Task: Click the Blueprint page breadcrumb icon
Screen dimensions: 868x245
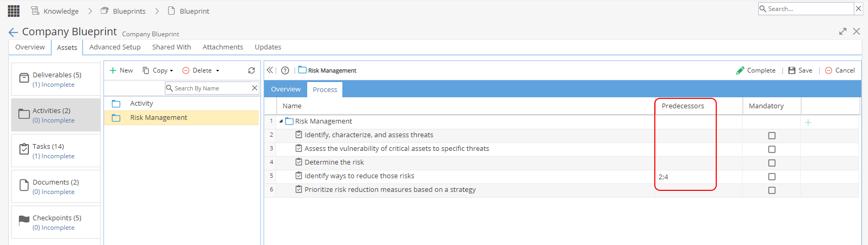Action: click(x=171, y=11)
